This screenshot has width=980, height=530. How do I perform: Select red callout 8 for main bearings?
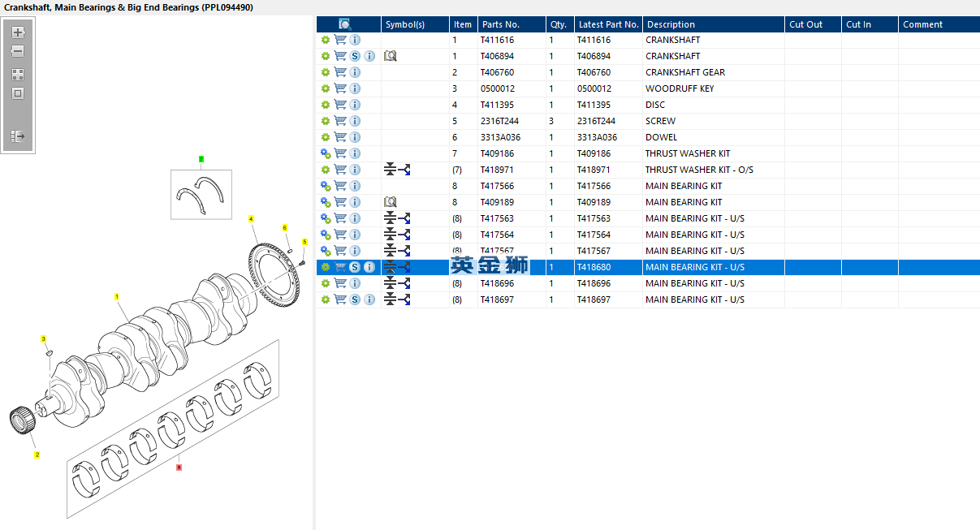(179, 468)
